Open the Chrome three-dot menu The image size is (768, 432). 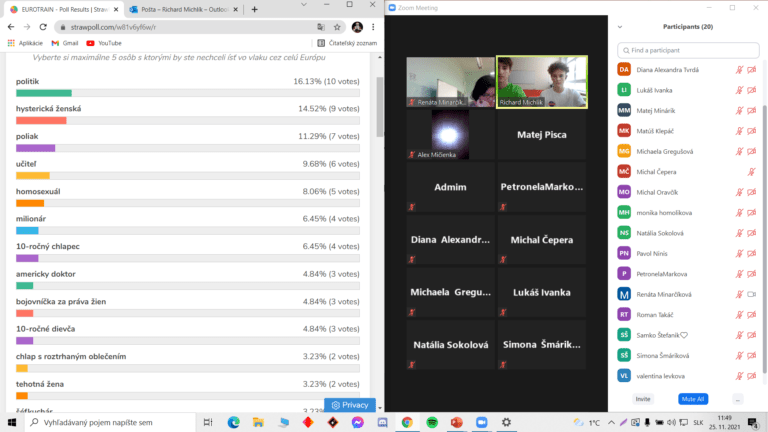click(x=373, y=27)
